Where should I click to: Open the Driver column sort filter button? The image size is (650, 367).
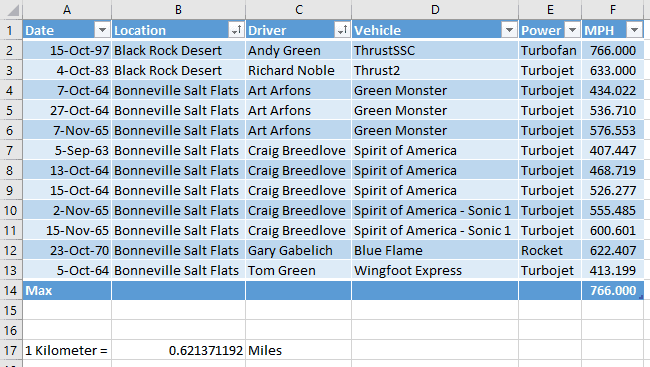342,30
